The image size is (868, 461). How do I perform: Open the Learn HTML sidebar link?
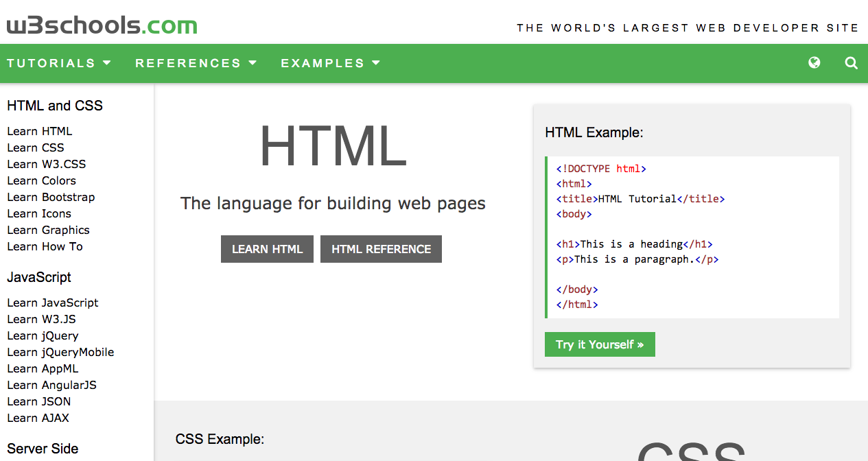pos(39,131)
